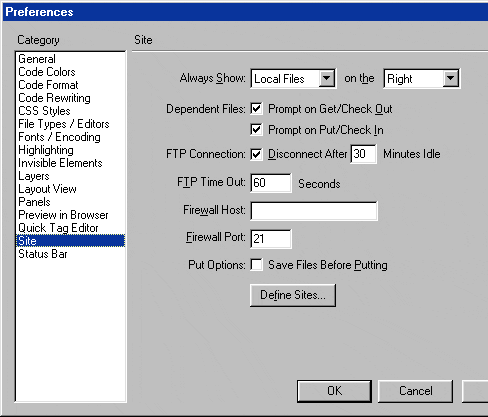Open Preview in Browser category
The height and width of the screenshot is (417, 488).
63,215
